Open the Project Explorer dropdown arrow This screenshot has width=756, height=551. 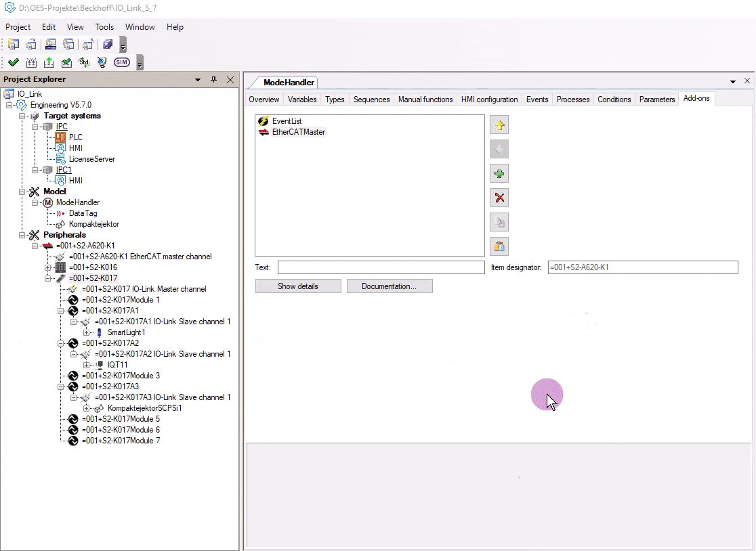point(198,80)
